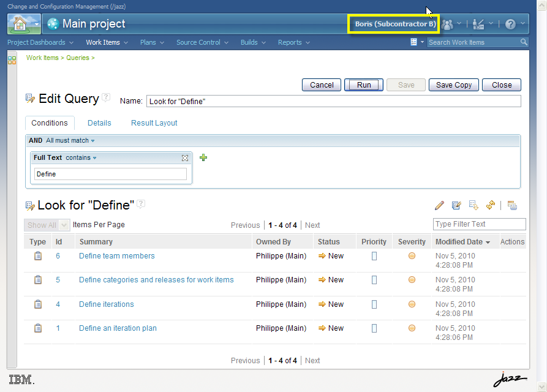Click priority box for Define team members
Screen dimensions: 547x392
click(374, 256)
